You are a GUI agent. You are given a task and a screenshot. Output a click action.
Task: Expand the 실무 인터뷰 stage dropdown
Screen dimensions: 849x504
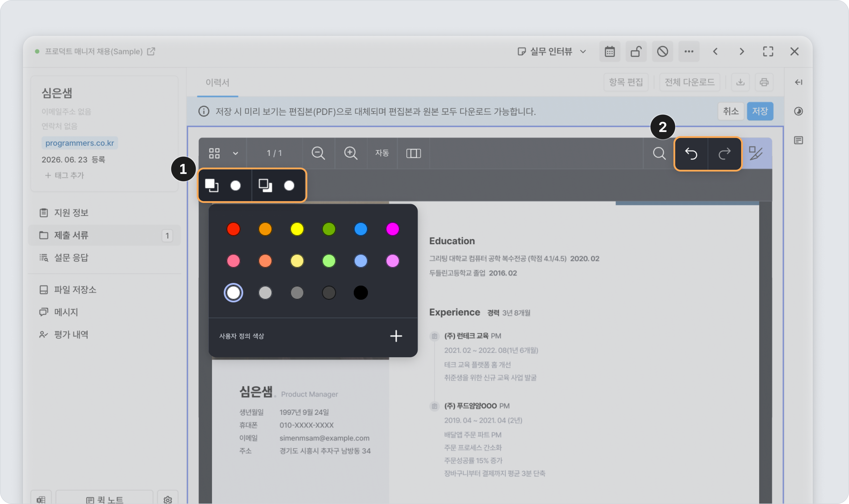click(x=552, y=52)
